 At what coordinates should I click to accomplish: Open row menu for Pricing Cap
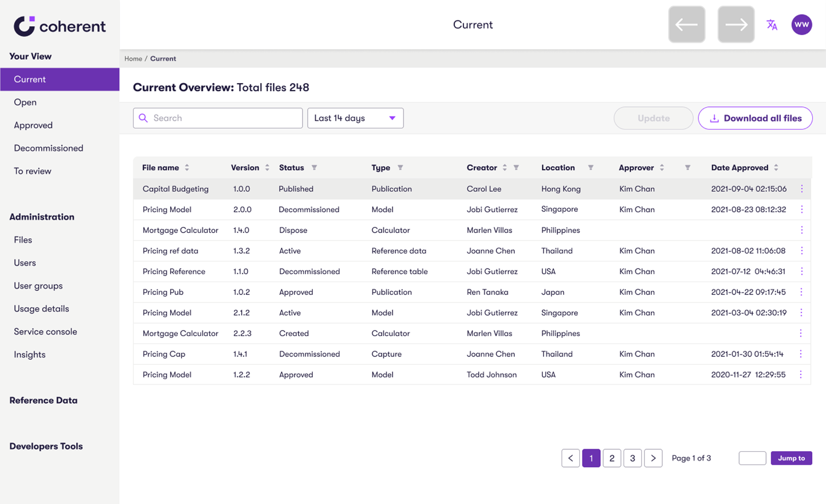pyautogui.click(x=801, y=354)
